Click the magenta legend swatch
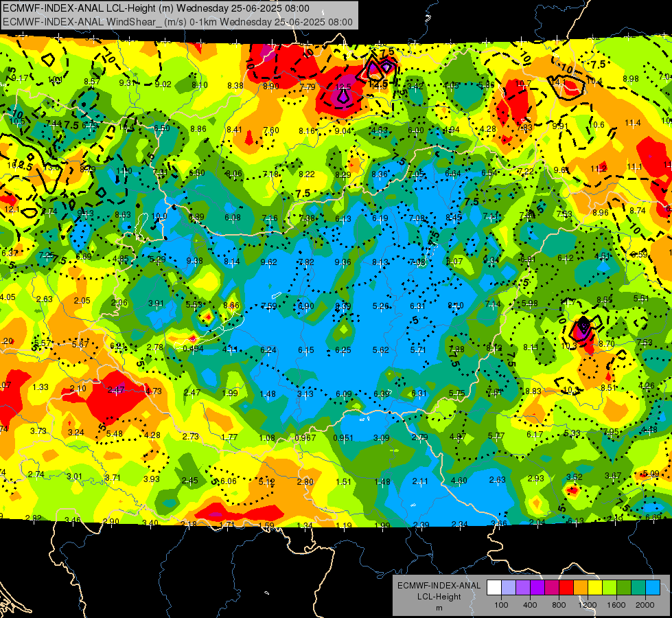The width and height of the screenshot is (672, 618). [x=552, y=588]
